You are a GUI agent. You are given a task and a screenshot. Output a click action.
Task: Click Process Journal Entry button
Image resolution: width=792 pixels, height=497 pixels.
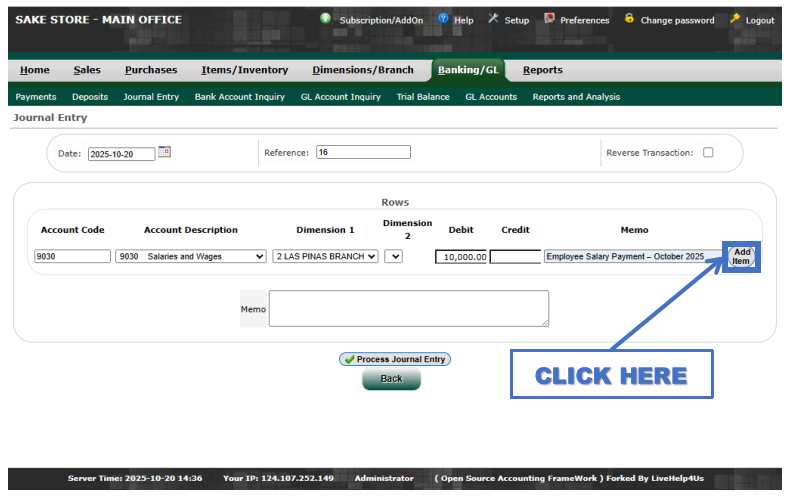pos(394,359)
